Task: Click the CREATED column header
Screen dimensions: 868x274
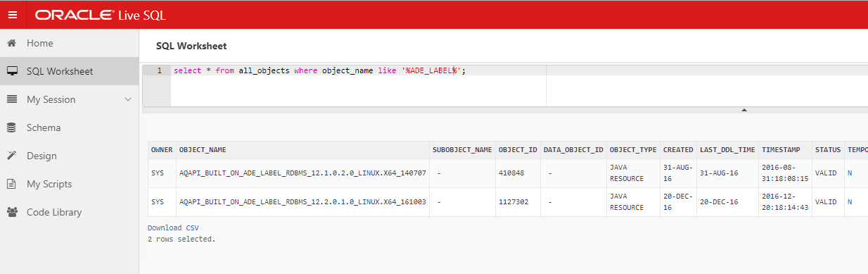Action: 678,150
